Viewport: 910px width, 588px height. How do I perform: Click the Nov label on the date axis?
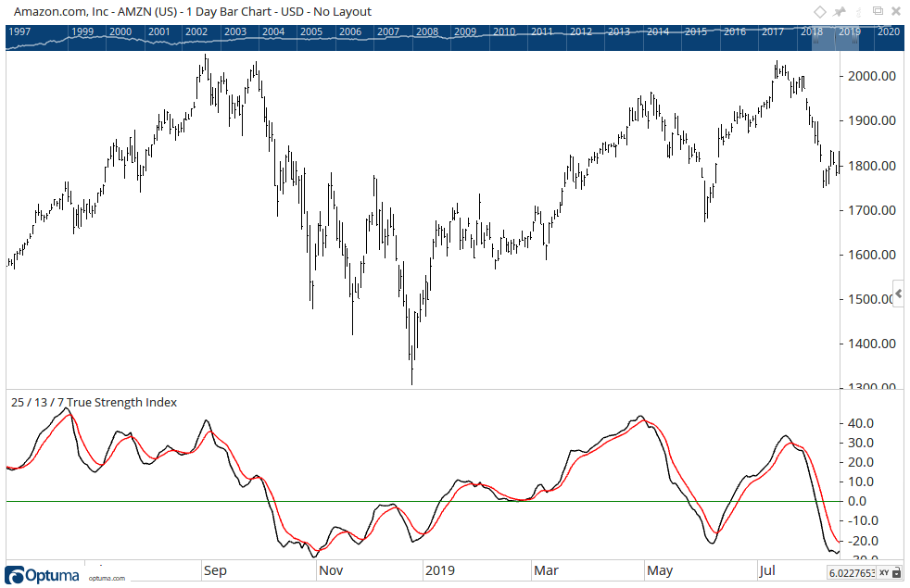(x=331, y=570)
